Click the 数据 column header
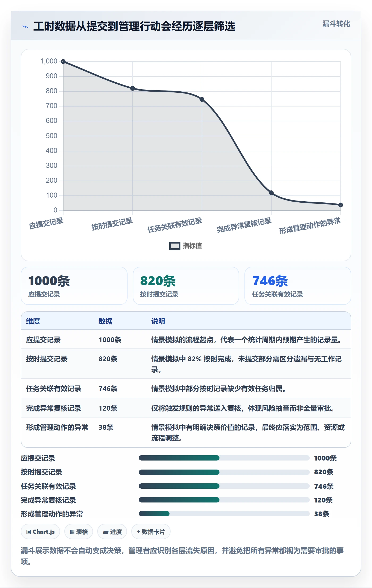 point(105,321)
